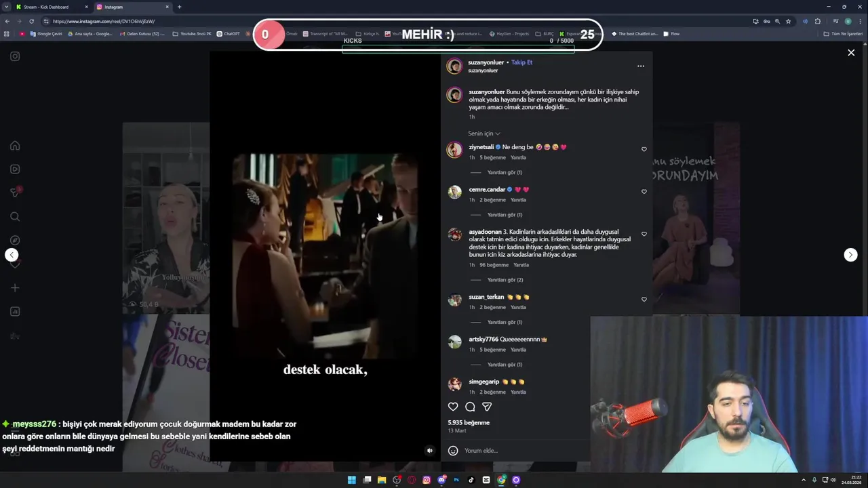868x488 pixels.
Task: Open Messages in the sidebar
Action: coord(15,192)
